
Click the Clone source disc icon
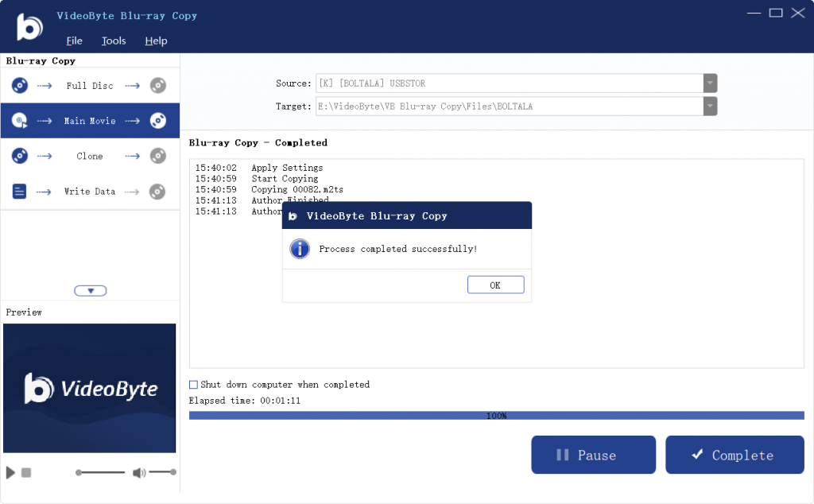20,156
